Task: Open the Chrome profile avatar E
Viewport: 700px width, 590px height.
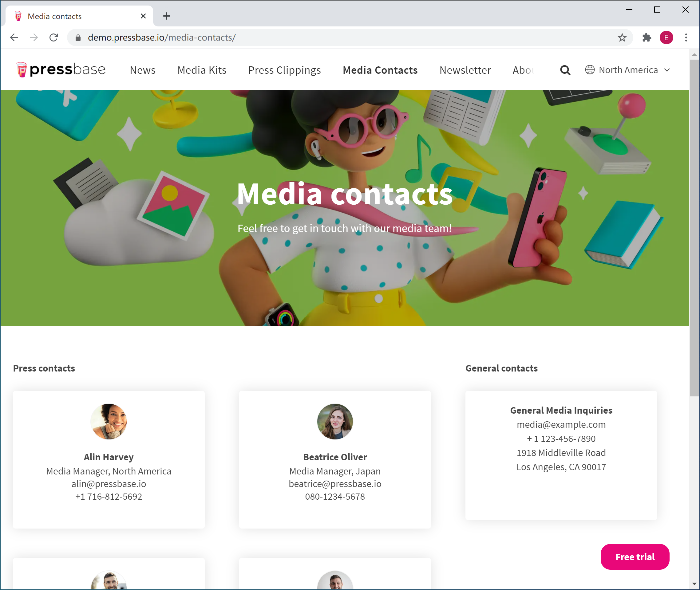Action: (666, 37)
